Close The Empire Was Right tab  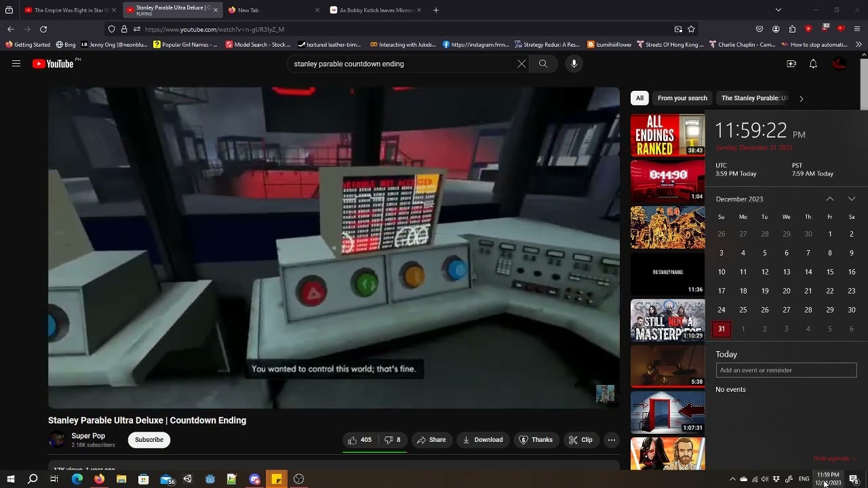[x=114, y=10]
